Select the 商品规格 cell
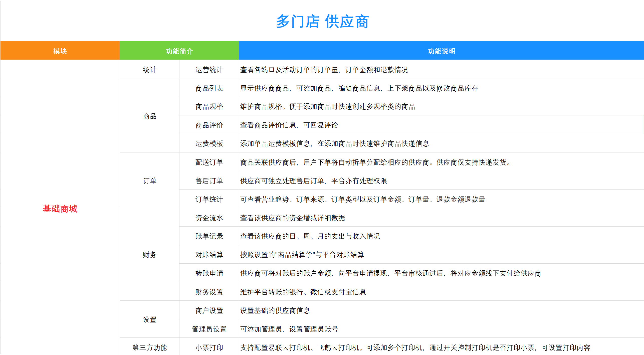The width and height of the screenshot is (644, 355). coord(209,107)
